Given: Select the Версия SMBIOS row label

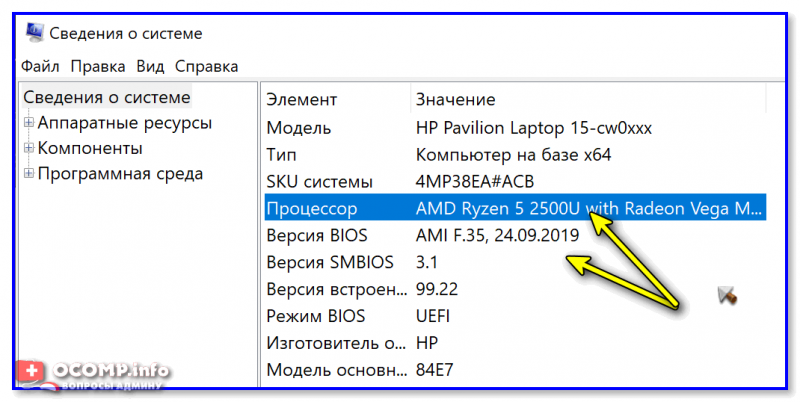Looking at the screenshot, I should [x=330, y=262].
